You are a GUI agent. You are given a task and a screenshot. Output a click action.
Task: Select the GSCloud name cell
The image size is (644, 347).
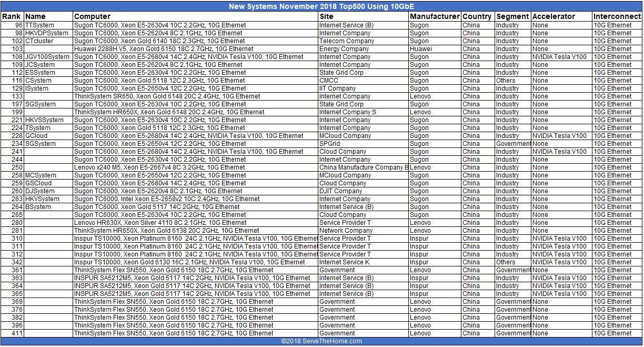[48, 183]
